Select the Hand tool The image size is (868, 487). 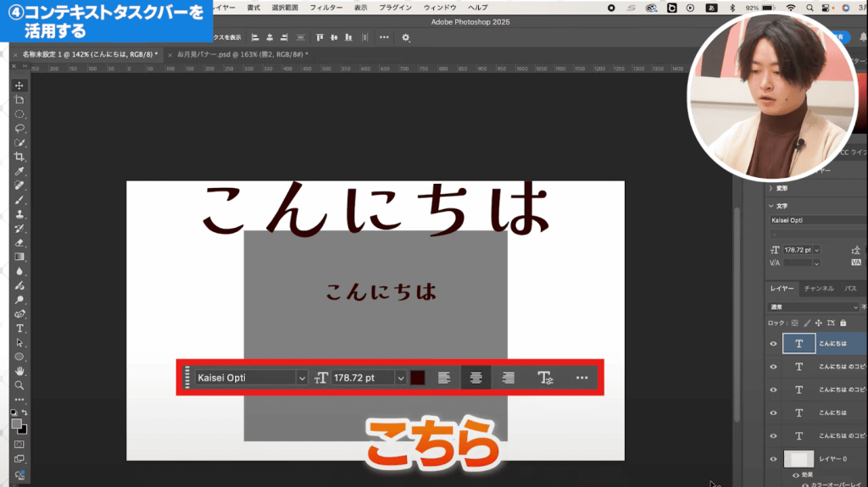19,371
